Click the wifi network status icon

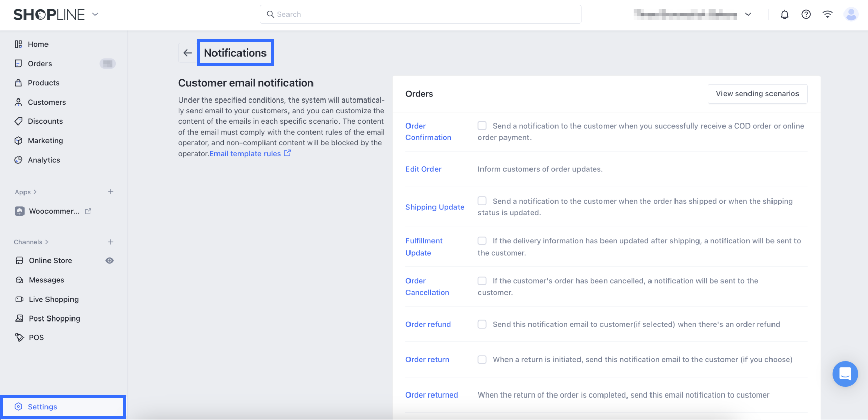tap(827, 15)
